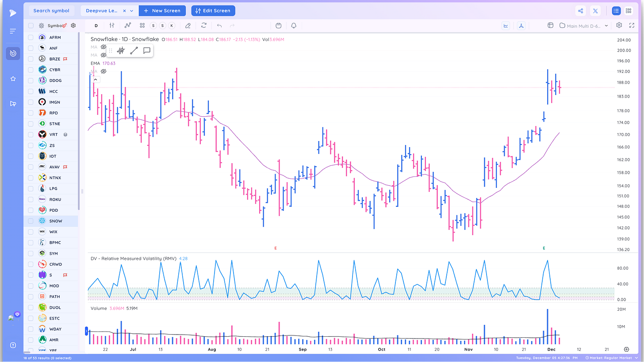The height and width of the screenshot is (362, 644).
Task: Click the Edit Screen button
Action: 213,11
